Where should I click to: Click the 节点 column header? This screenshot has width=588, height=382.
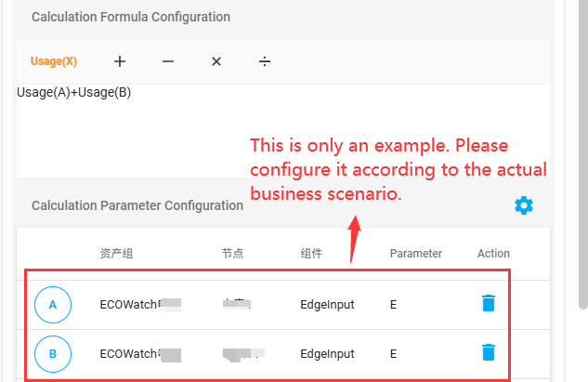coord(232,254)
